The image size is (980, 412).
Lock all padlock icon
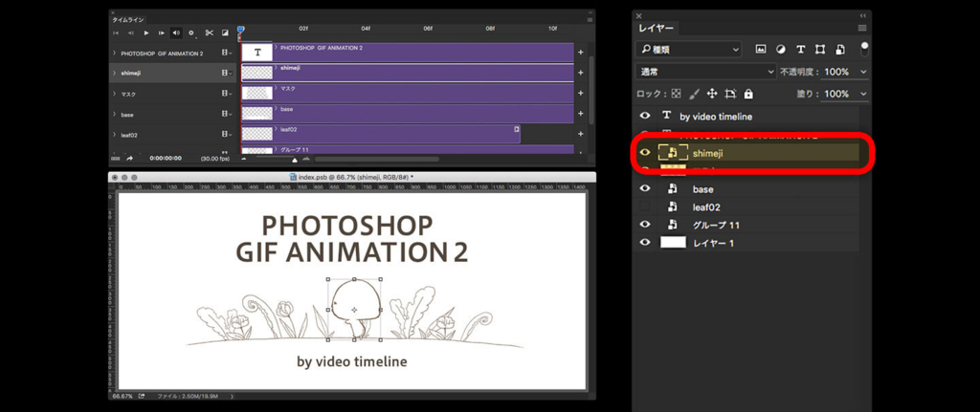coord(748,94)
